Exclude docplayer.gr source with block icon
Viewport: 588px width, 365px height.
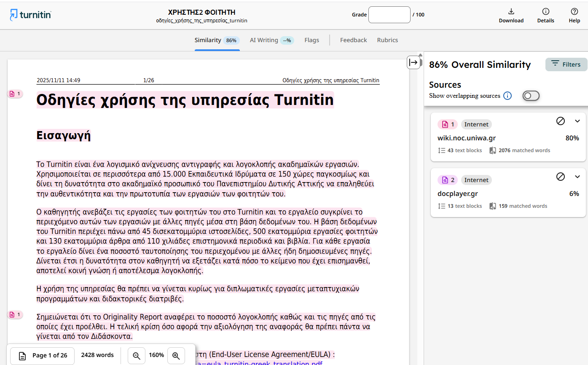click(x=560, y=177)
